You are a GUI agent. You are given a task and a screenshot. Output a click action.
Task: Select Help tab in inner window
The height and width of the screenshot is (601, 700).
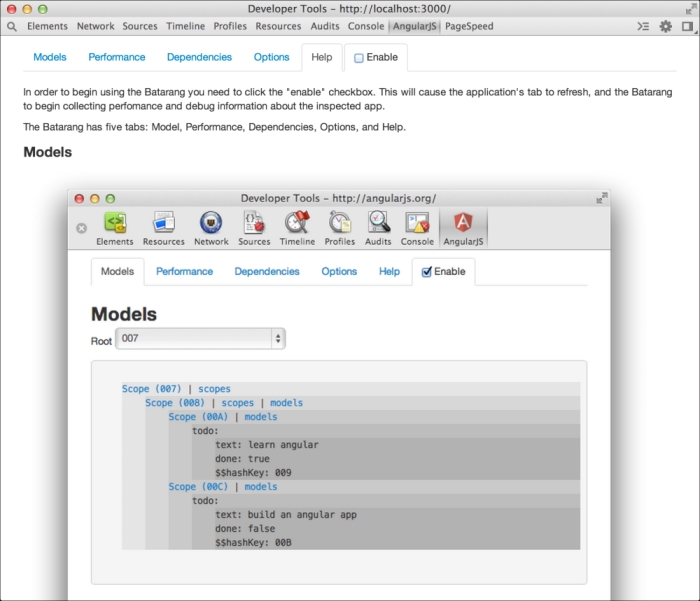click(389, 271)
